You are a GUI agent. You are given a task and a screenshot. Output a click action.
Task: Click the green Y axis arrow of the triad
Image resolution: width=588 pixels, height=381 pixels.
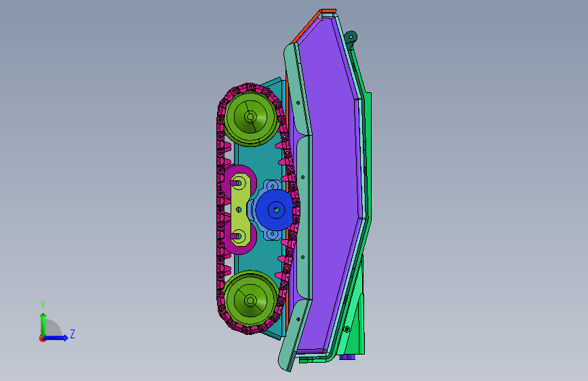(43, 324)
